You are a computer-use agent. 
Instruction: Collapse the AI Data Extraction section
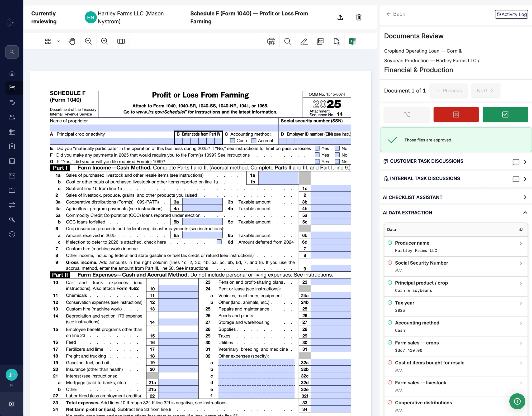(525, 213)
